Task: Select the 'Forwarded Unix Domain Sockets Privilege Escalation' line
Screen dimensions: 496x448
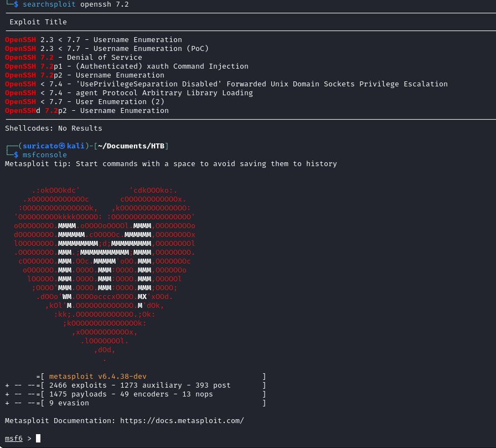Action: [x=226, y=84]
